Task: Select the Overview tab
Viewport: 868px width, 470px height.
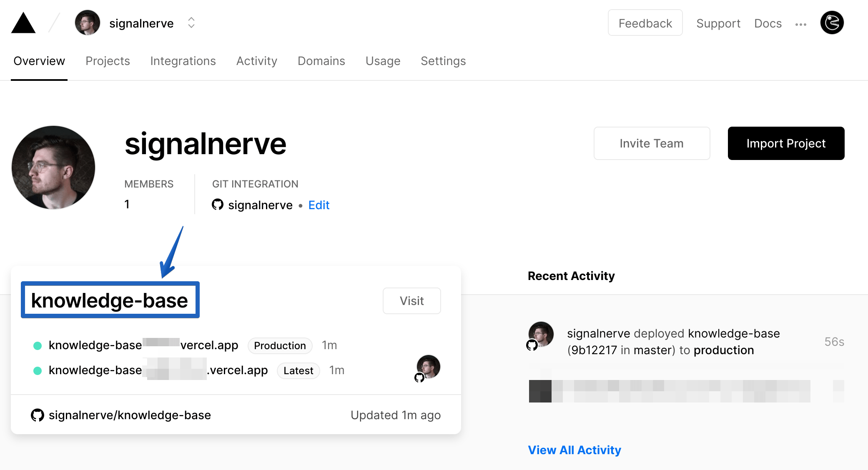Action: pos(38,60)
